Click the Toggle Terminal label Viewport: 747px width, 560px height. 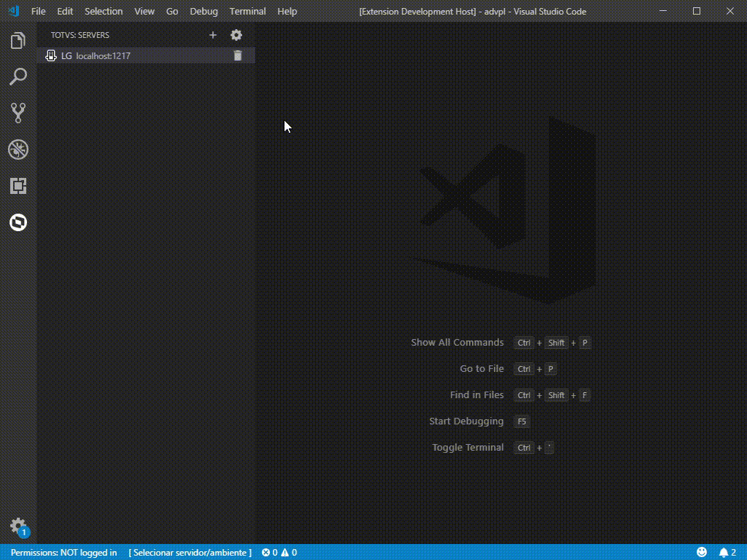[x=468, y=447]
